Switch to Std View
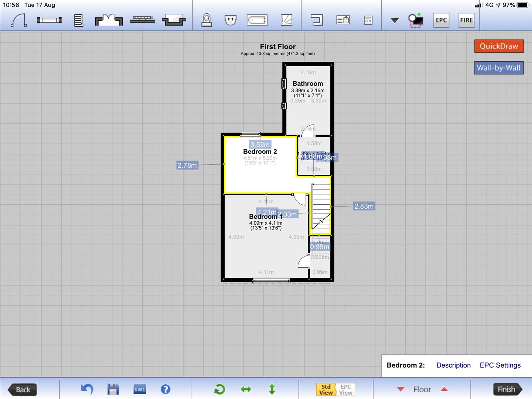The width and height of the screenshot is (532, 399). click(x=326, y=389)
